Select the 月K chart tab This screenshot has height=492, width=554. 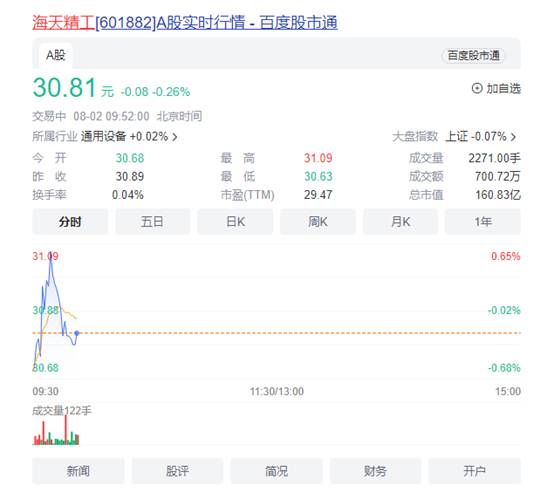coord(400,221)
